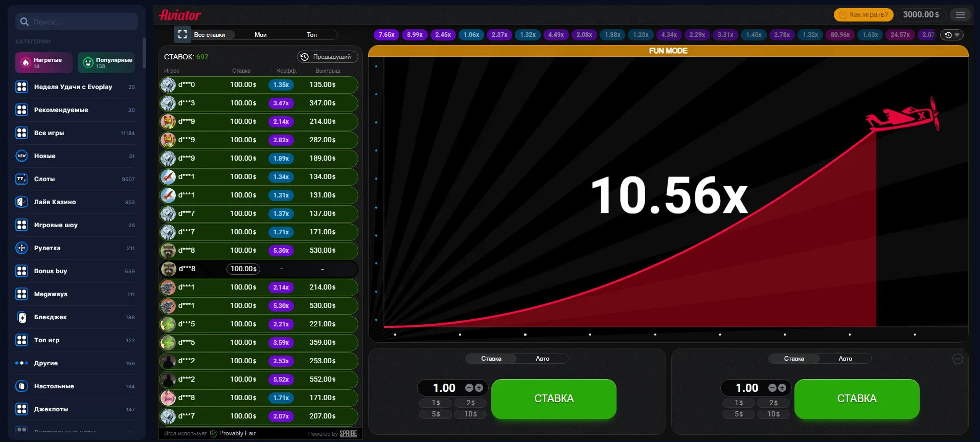Open the Рулетка category icon
Screen dimensions: 980x442
pos(21,248)
